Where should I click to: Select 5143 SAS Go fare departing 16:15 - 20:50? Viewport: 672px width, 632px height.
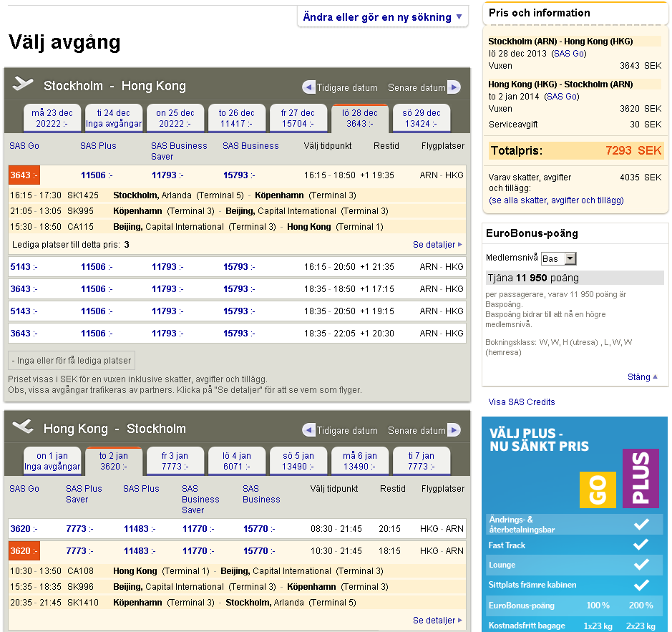click(21, 267)
